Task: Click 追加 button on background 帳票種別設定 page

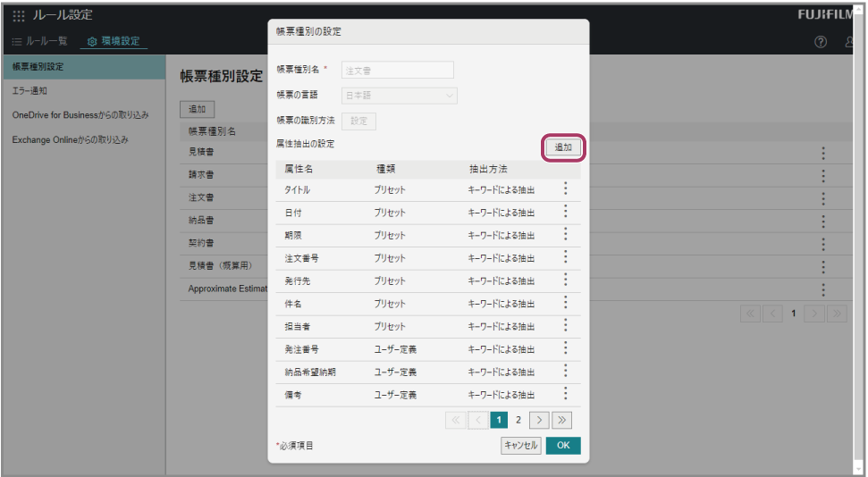Action: pyautogui.click(x=197, y=109)
